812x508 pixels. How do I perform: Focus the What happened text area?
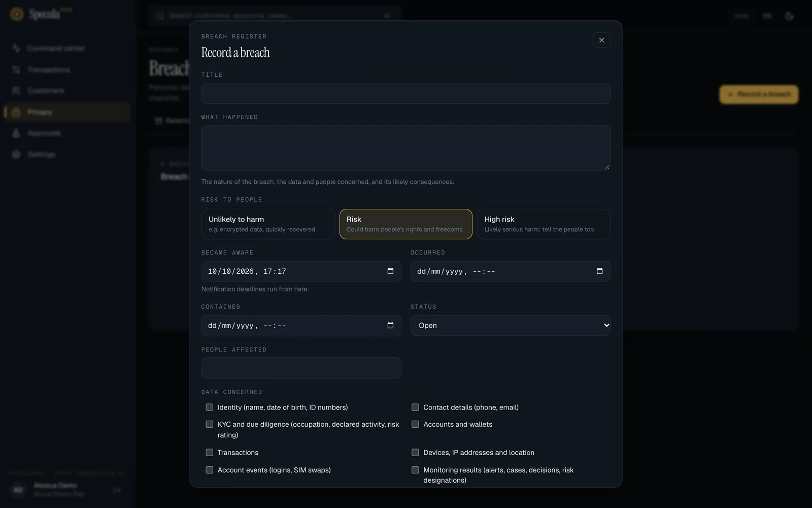(x=405, y=148)
